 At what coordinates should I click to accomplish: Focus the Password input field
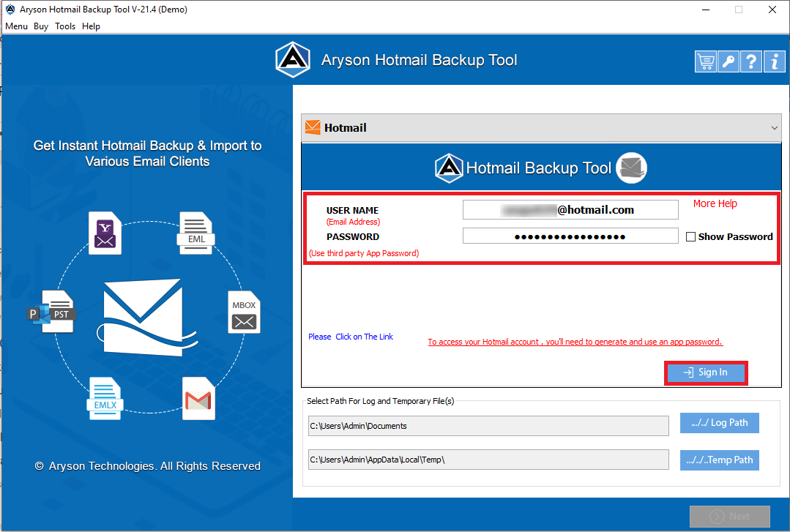(x=570, y=236)
